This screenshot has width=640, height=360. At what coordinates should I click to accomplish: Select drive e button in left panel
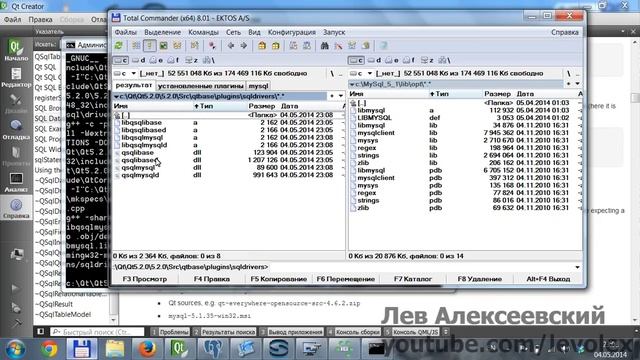(x=156, y=60)
